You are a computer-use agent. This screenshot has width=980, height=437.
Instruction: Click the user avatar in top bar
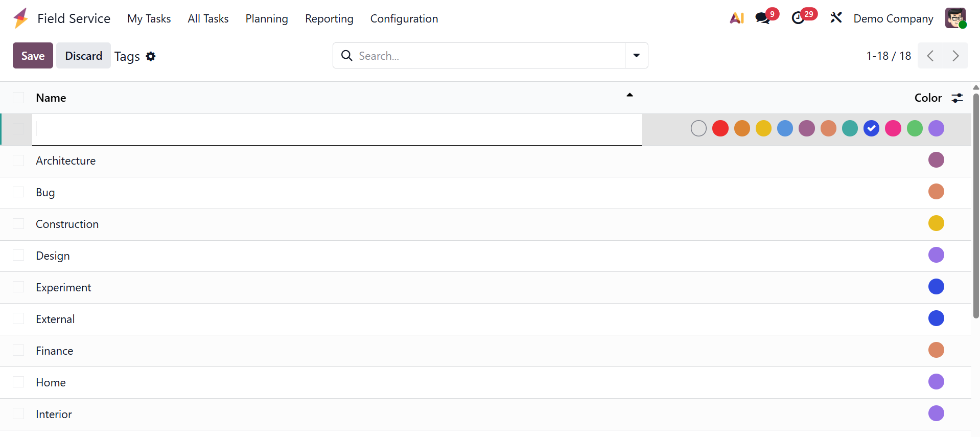[x=955, y=18]
